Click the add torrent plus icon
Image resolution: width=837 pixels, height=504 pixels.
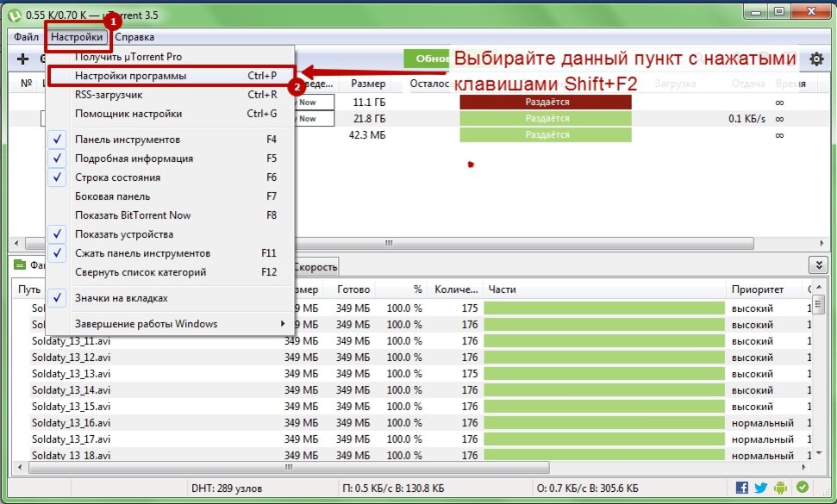click(22, 59)
